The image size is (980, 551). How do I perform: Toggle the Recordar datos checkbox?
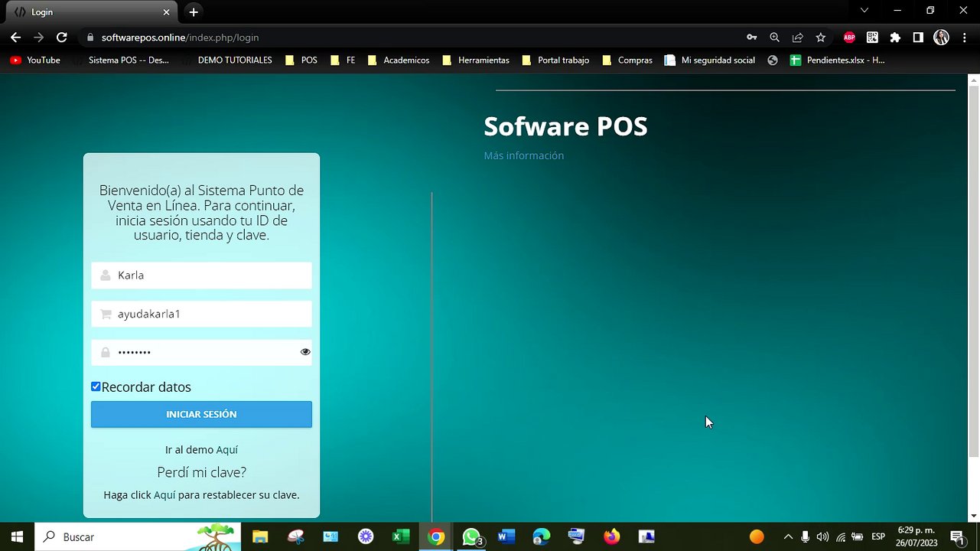[x=96, y=386]
